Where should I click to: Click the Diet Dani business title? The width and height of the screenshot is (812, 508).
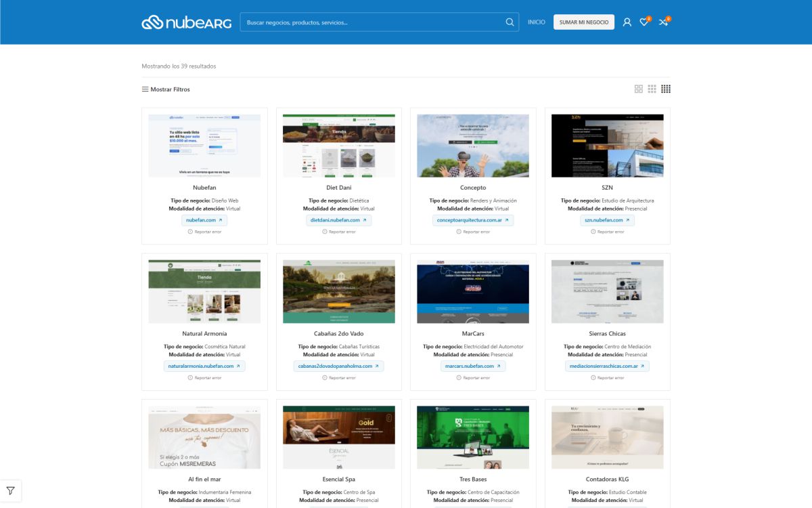338,188
